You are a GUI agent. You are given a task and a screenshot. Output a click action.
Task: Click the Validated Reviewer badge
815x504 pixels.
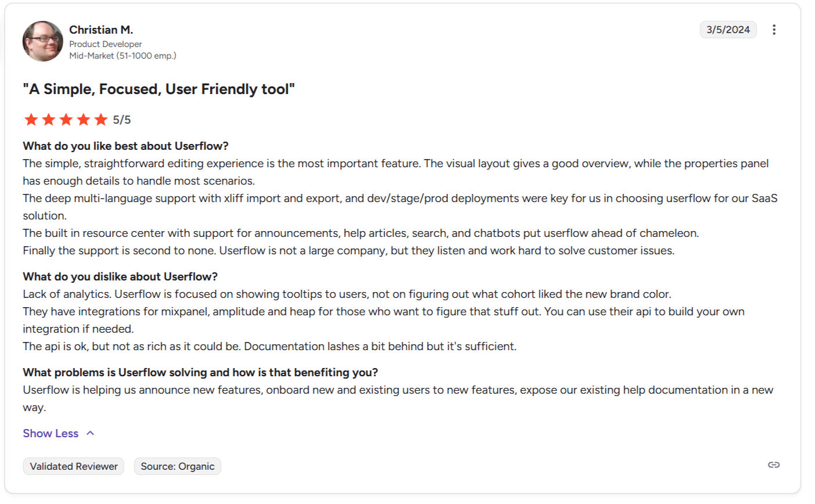pyautogui.click(x=74, y=466)
